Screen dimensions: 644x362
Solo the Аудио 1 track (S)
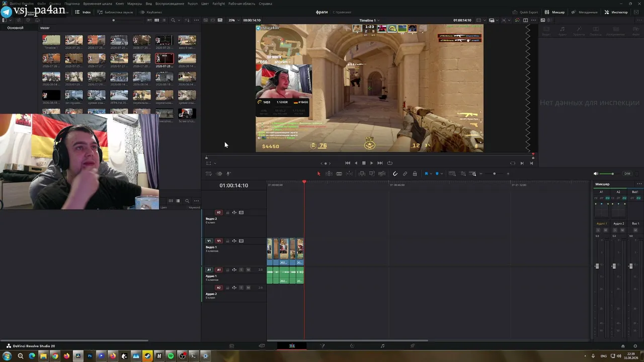pyautogui.click(x=241, y=270)
